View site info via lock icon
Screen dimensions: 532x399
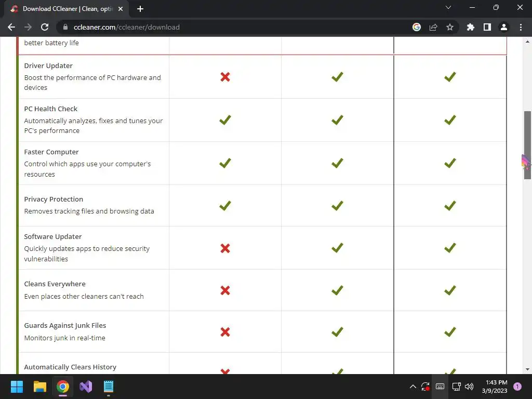65,27
